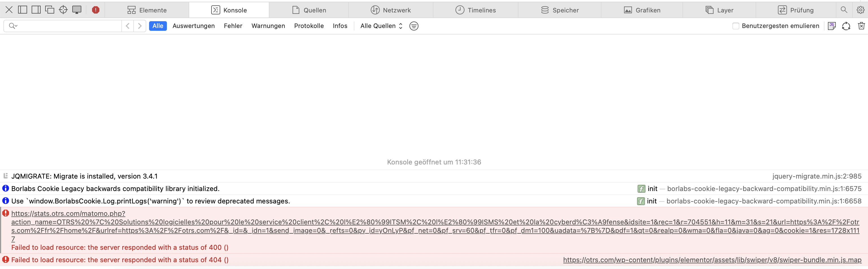
Task: Select Borlabs Cookie Legacy initialized message
Action: click(x=115, y=189)
